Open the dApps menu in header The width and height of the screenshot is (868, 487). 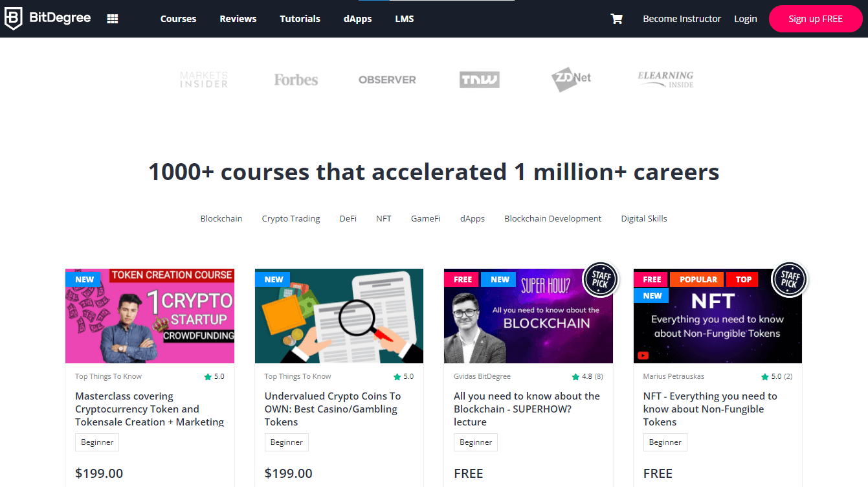click(358, 19)
